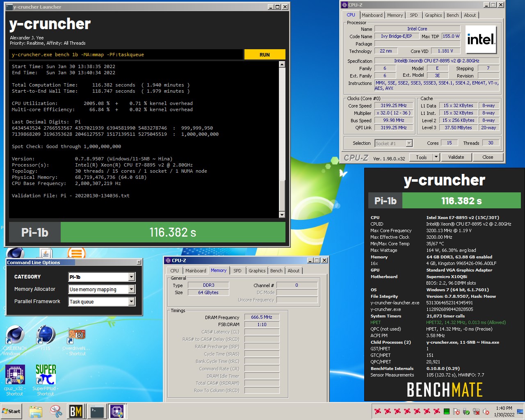Switch to Mainboard tab in top CPU-Z
Image resolution: width=525 pixels, height=420 pixels.
[372, 15]
